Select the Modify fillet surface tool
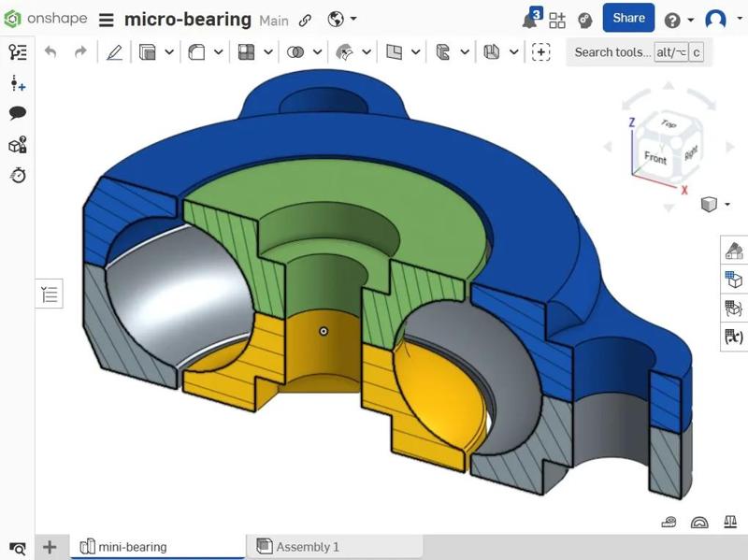This screenshot has height=560, width=748. point(345,52)
